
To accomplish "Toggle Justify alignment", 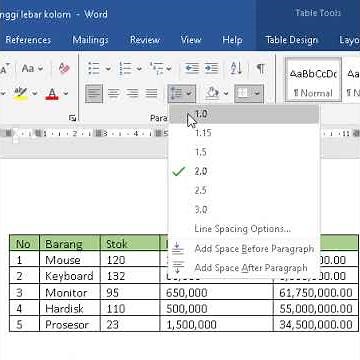I will [151, 93].
